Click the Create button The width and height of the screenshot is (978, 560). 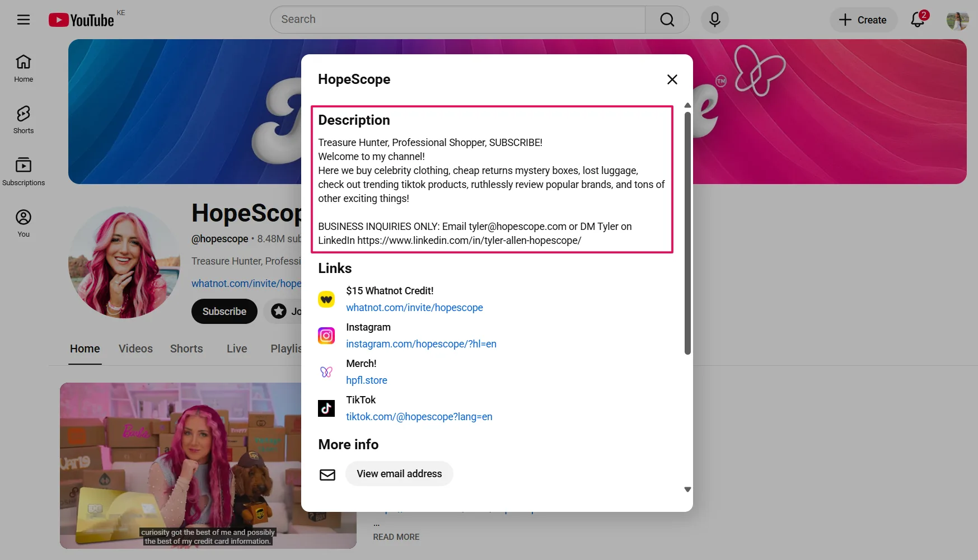(x=863, y=20)
